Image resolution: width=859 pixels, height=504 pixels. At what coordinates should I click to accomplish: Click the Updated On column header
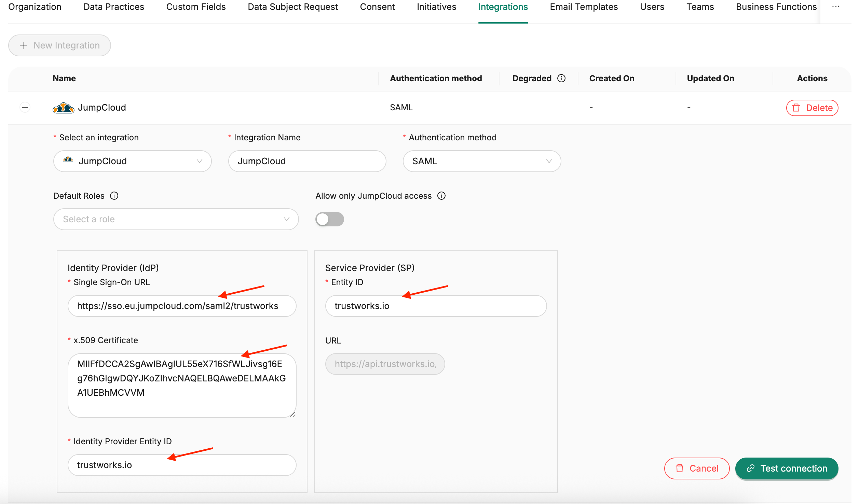pos(710,79)
